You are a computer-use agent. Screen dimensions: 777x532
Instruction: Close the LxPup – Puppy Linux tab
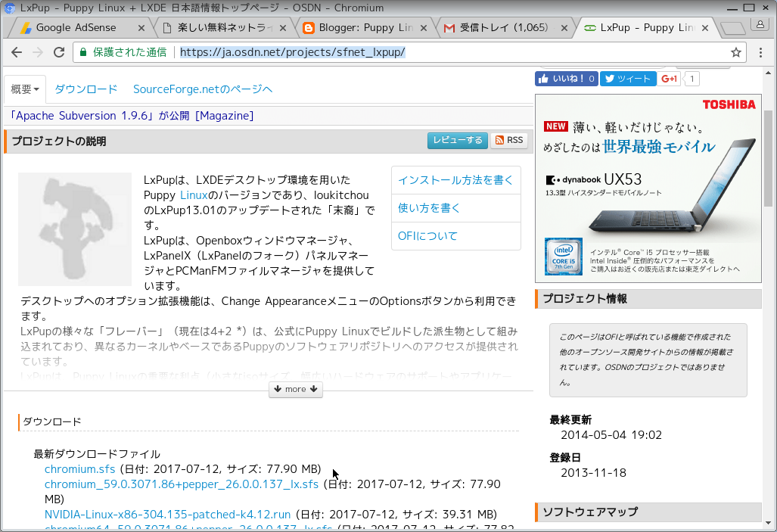pos(705,28)
